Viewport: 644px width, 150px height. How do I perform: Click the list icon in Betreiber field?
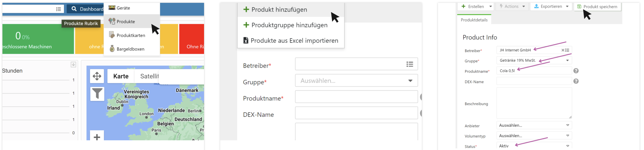pyautogui.click(x=410, y=64)
